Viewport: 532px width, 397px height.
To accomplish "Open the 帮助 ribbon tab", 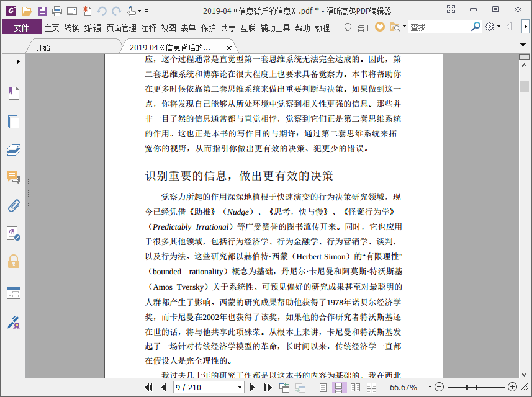I will pyautogui.click(x=303, y=28).
